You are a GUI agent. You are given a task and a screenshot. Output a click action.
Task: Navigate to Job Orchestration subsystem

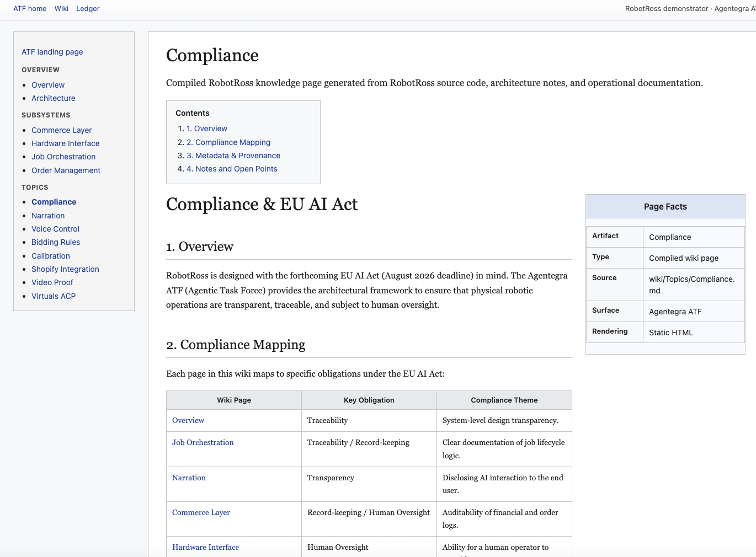(x=63, y=157)
